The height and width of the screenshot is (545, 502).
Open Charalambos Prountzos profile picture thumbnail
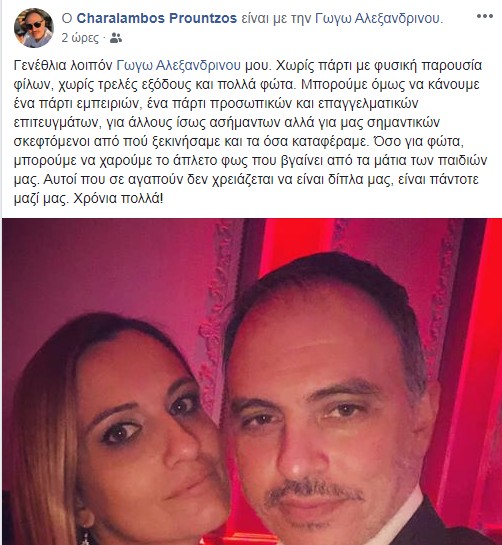tap(34, 27)
